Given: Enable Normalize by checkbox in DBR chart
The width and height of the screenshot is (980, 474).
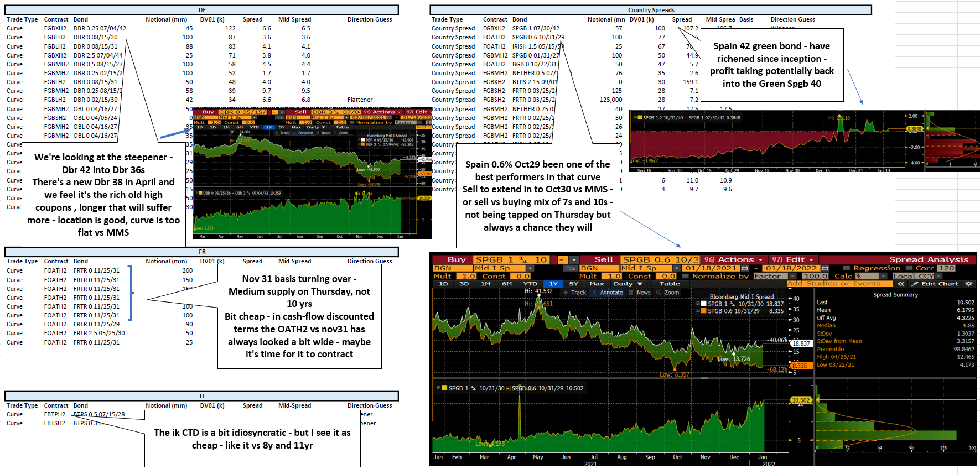Looking at the screenshot, I should click(351, 122).
